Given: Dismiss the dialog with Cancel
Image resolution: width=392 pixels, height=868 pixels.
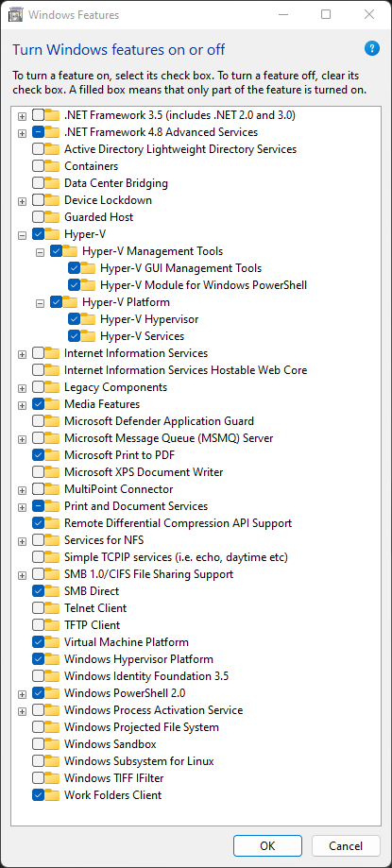Looking at the screenshot, I should [x=346, y=846].
